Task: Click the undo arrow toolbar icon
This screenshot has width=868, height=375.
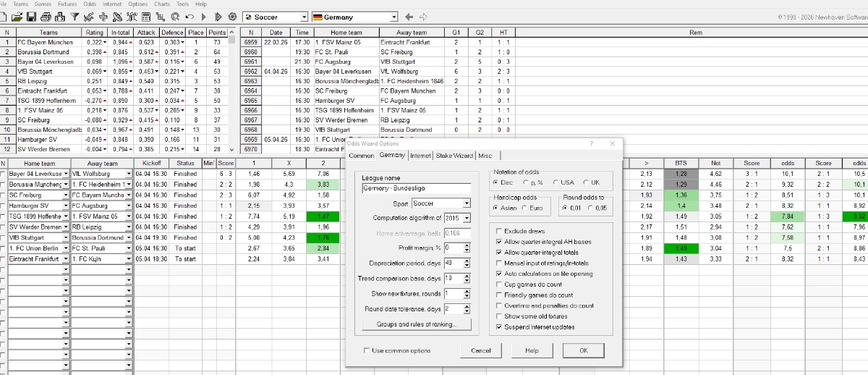Action: click(190, 17)
